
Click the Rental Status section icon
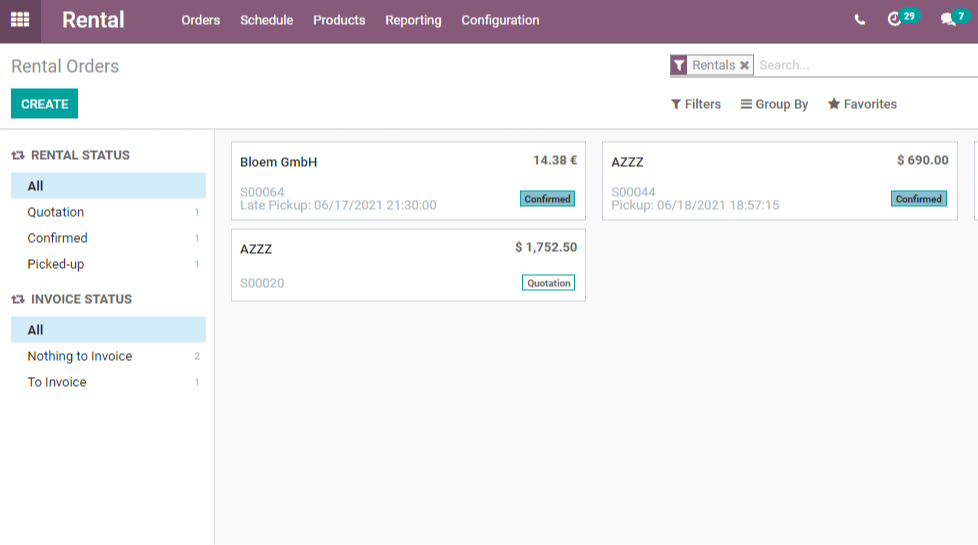coord(17,155)
